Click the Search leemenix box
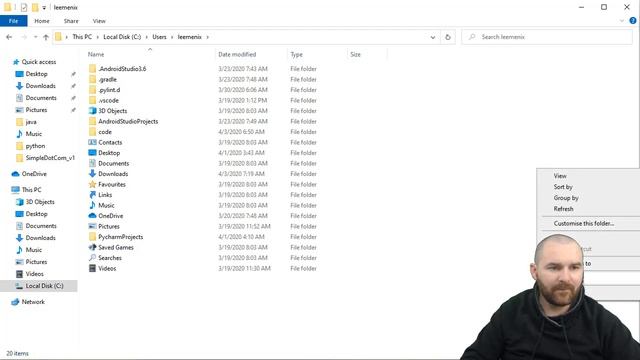 point(547,37)
